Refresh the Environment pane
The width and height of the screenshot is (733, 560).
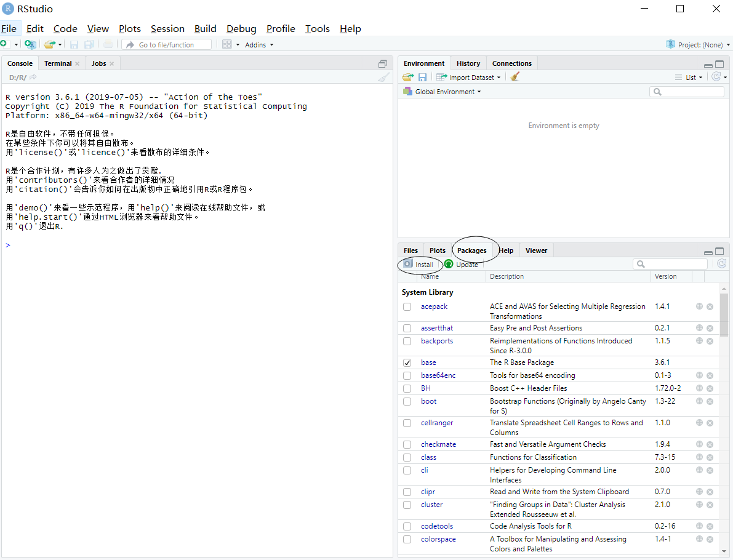[x=716, y=77]
